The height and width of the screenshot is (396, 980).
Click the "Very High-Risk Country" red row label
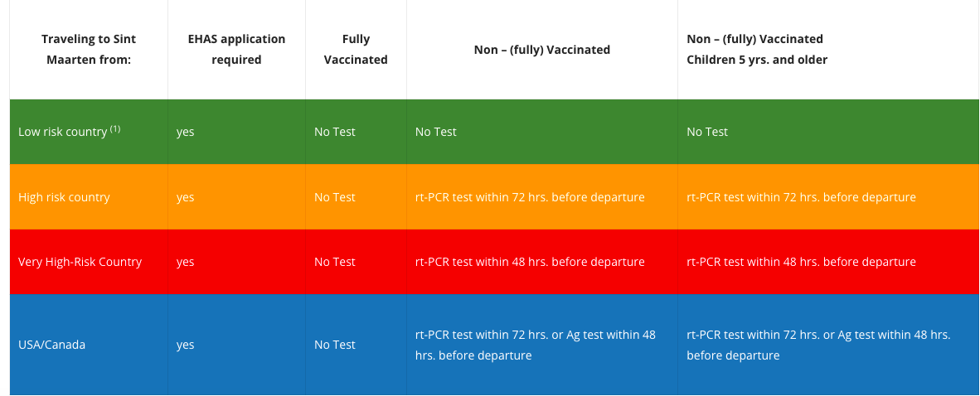point(80,262)
